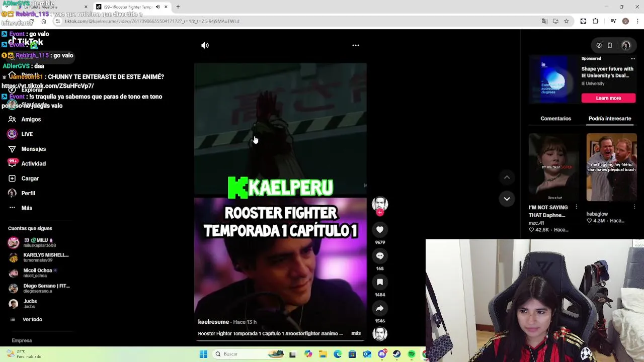The image size is (644, 362).
Task: Bookmark the page with the star icon
Action: tap(567, 21)
